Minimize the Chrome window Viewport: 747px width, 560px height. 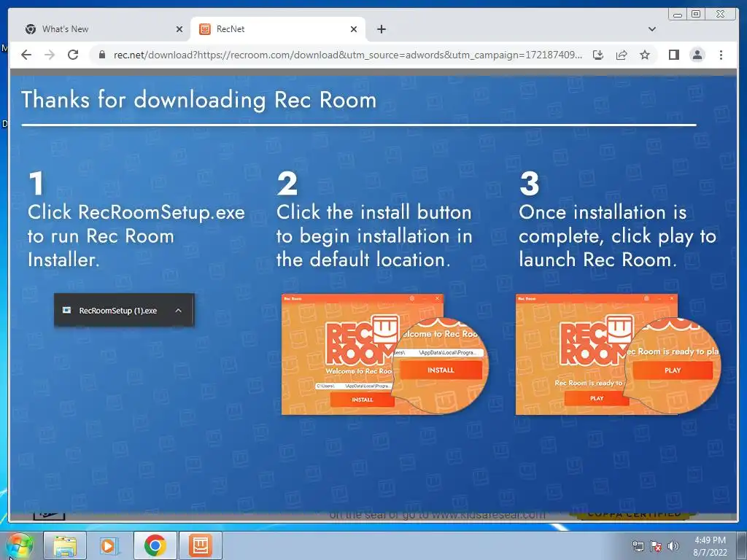(x=678, y=15)
